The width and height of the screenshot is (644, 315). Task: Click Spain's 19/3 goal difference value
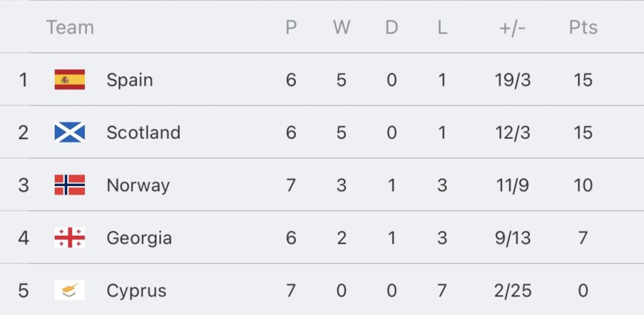pos(513,80)
